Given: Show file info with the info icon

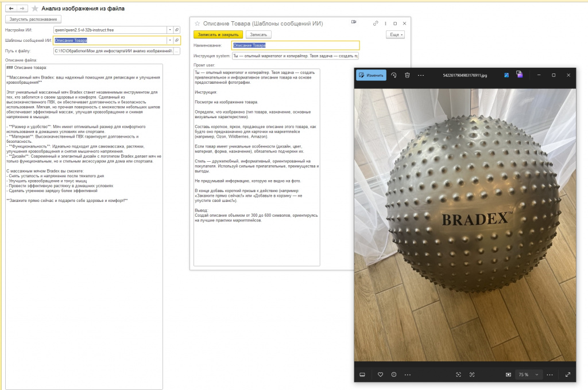Looking at the screenshot, I should 394,375.
